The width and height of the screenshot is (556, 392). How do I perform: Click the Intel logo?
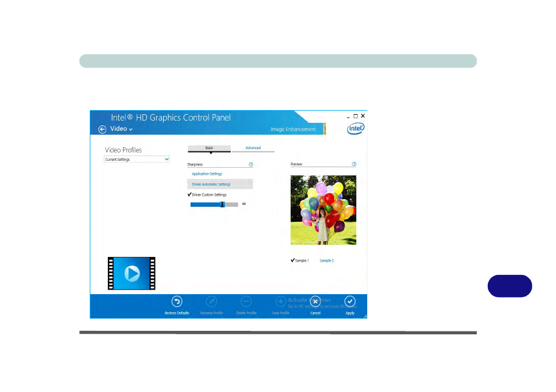click(356, 128)
